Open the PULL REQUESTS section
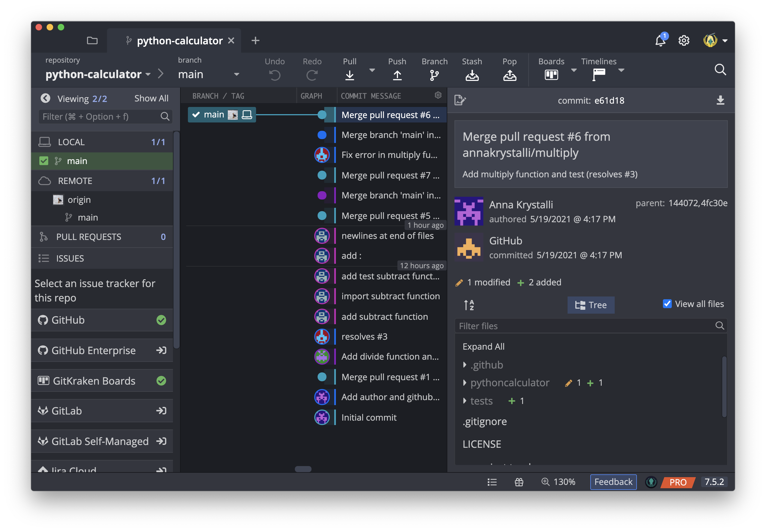Viewport: 766px width, 532px height. pos(102,237)
